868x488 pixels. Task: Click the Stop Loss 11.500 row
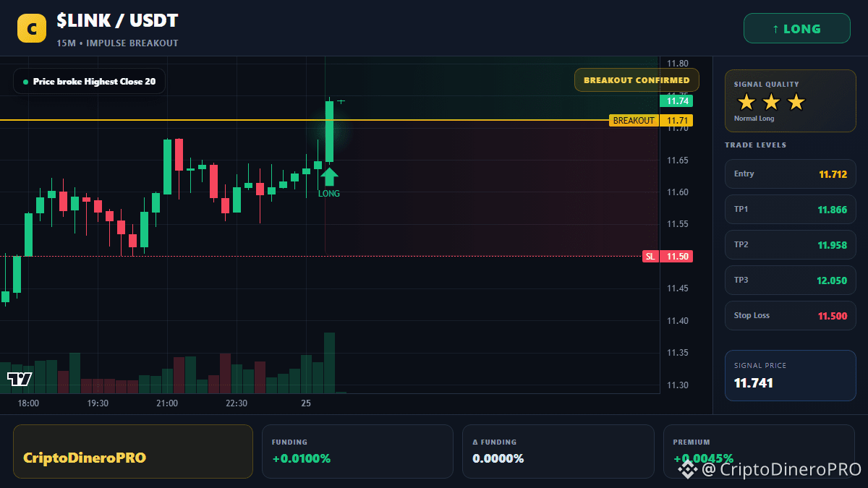click(x=791, y=315)
